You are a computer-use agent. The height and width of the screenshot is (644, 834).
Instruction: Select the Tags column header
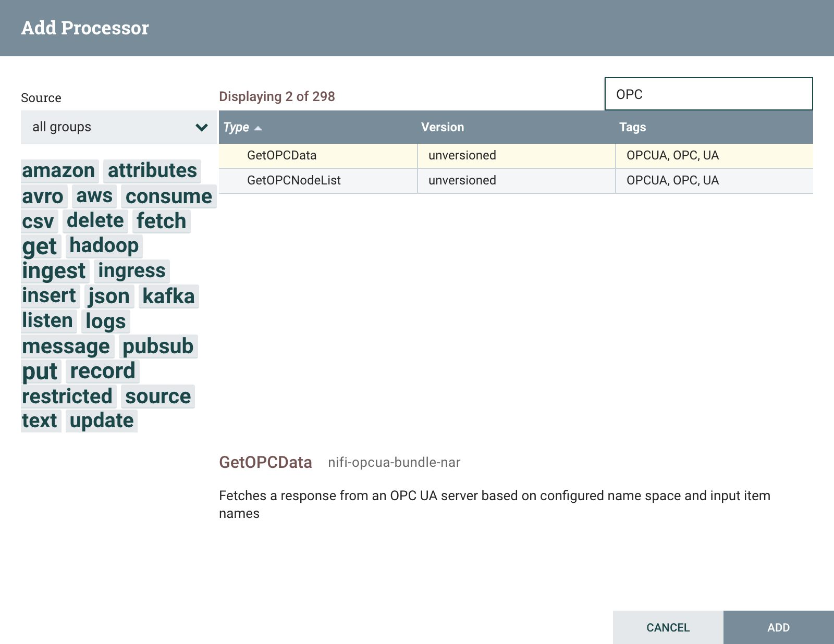tap(632, 127)
